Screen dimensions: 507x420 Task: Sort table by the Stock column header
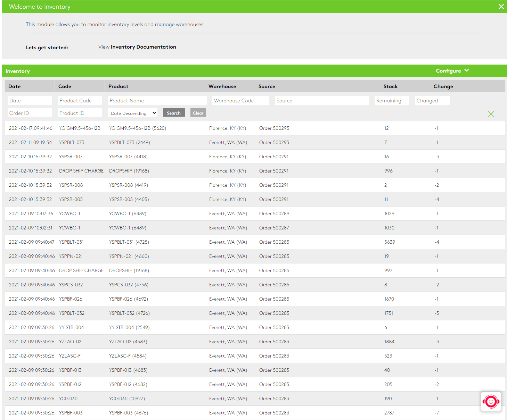click(390, 86)
